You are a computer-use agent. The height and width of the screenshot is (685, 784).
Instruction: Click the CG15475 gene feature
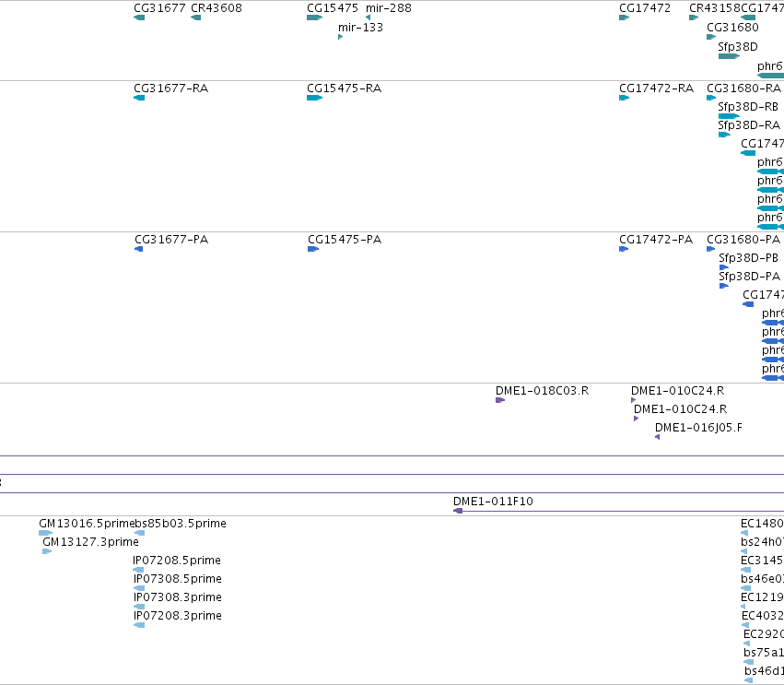tap(314, 18)
